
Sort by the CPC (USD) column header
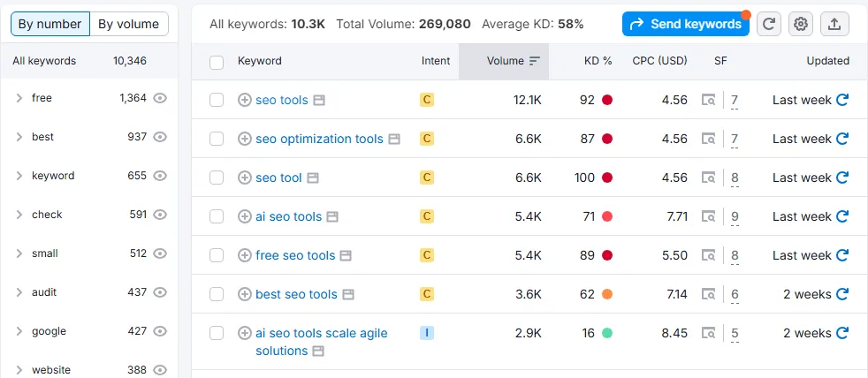click(660, 61)
